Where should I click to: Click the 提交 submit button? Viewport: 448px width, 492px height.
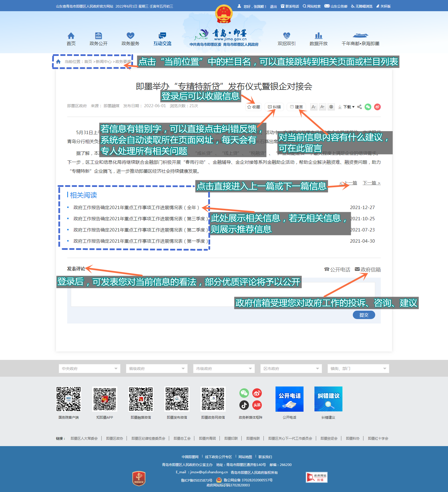point(364,315)
